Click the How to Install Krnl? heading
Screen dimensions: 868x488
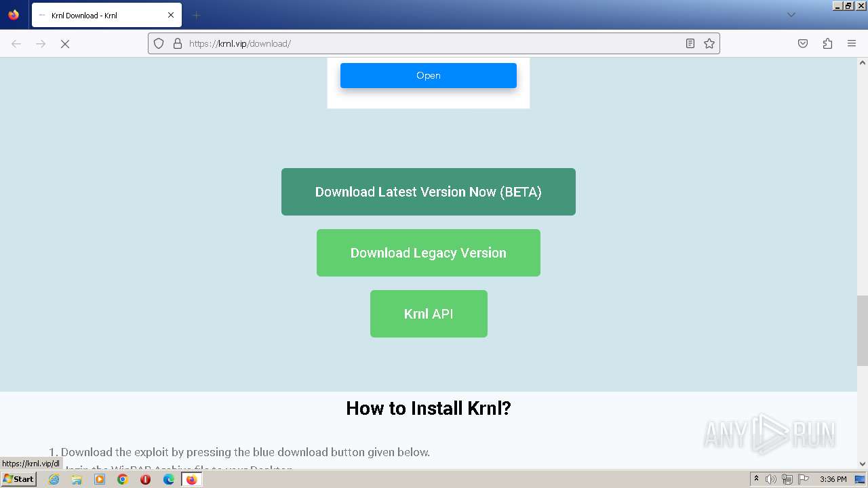(429, 408)
